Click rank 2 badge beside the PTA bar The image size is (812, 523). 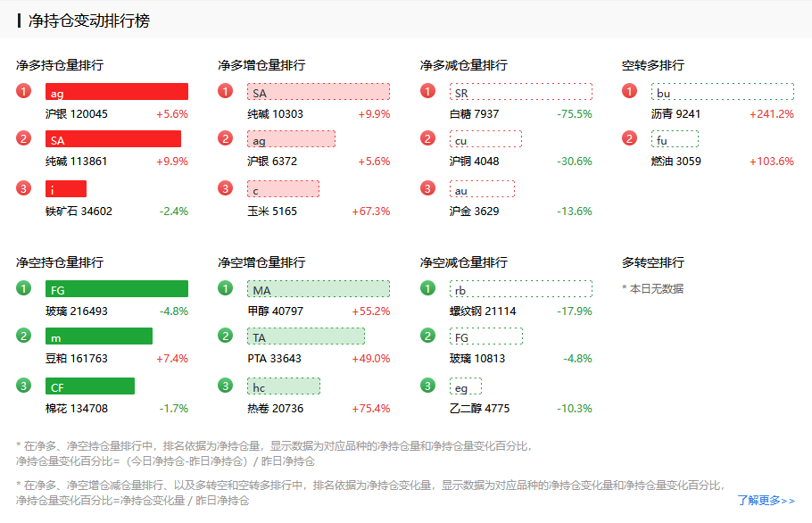point(226,336)
